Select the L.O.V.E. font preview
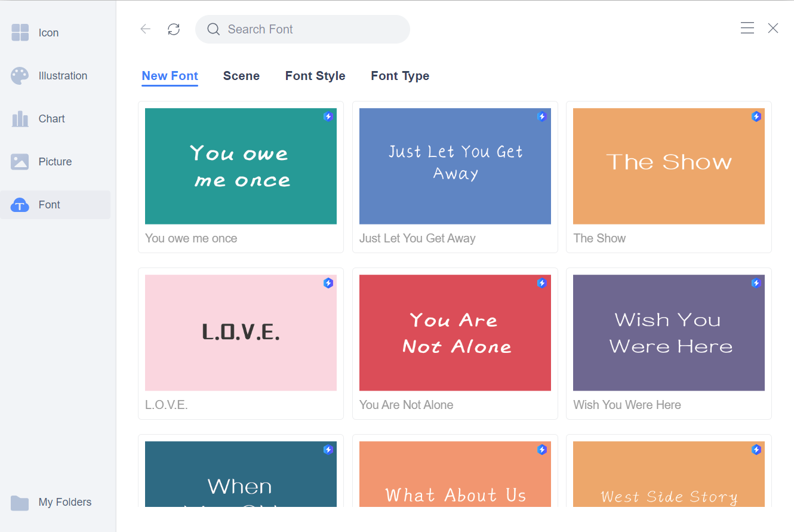Screen dimensions: 794x532 (241, 333)
